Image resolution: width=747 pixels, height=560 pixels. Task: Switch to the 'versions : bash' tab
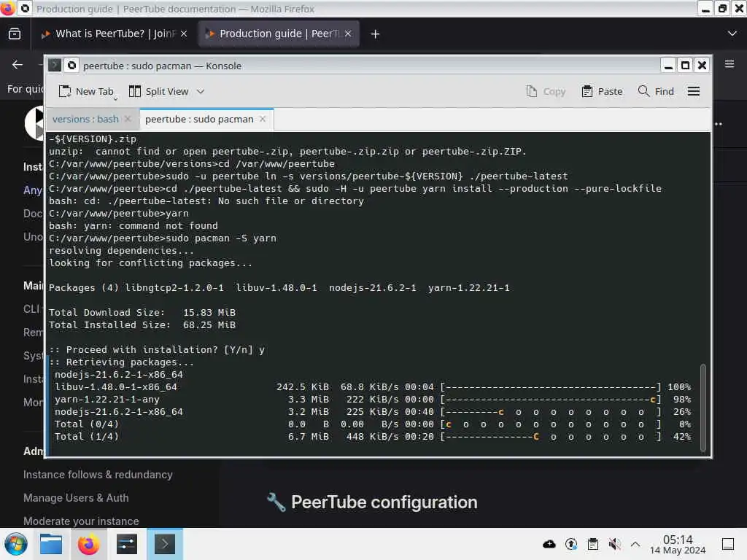[x=85, y=119]
